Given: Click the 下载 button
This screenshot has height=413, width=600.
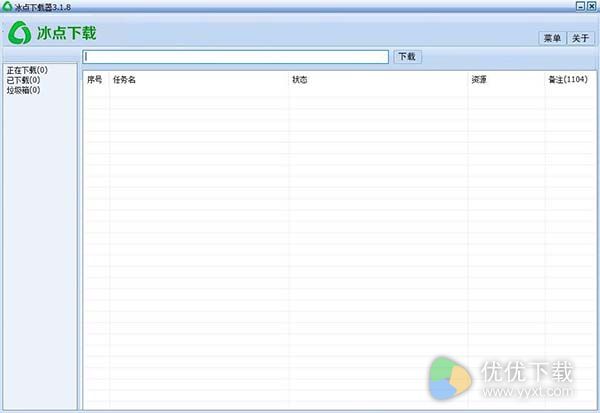Looking at the screenshot, I should tap(407, 57).
